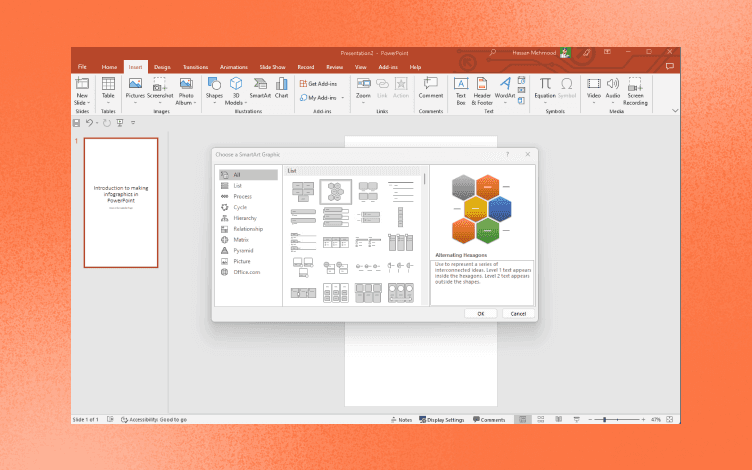Switch to Normal view in the status bar
Screen dimensions: 752x470
522,420
